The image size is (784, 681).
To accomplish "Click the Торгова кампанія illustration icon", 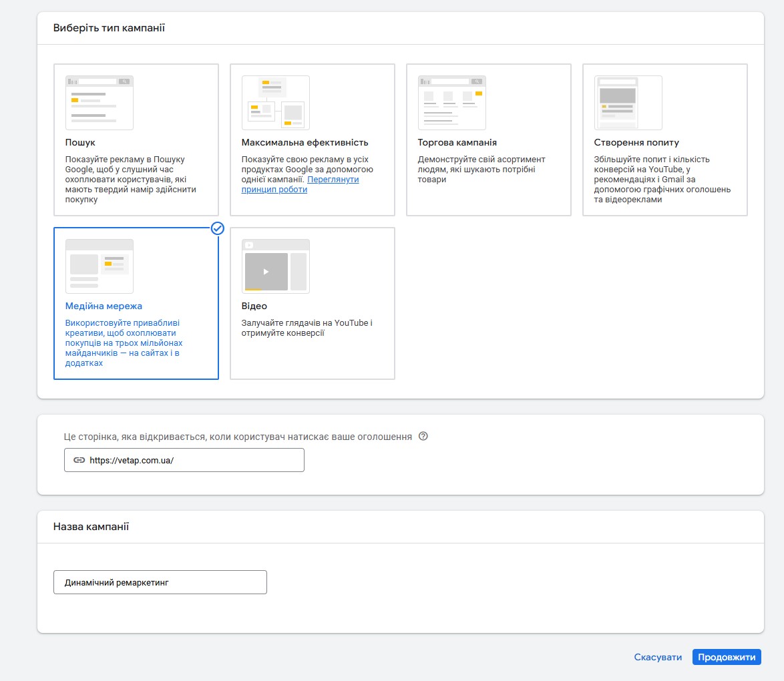I will (x=451, y=102).
